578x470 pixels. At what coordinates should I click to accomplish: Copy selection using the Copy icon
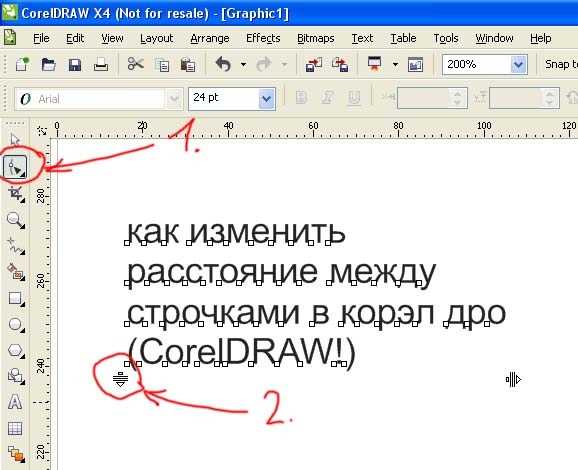pos(162,65)
